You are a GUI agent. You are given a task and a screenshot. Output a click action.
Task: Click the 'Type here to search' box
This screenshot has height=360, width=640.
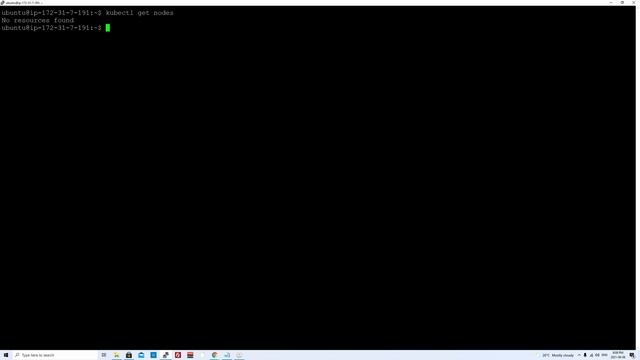(x=55, y=355)
